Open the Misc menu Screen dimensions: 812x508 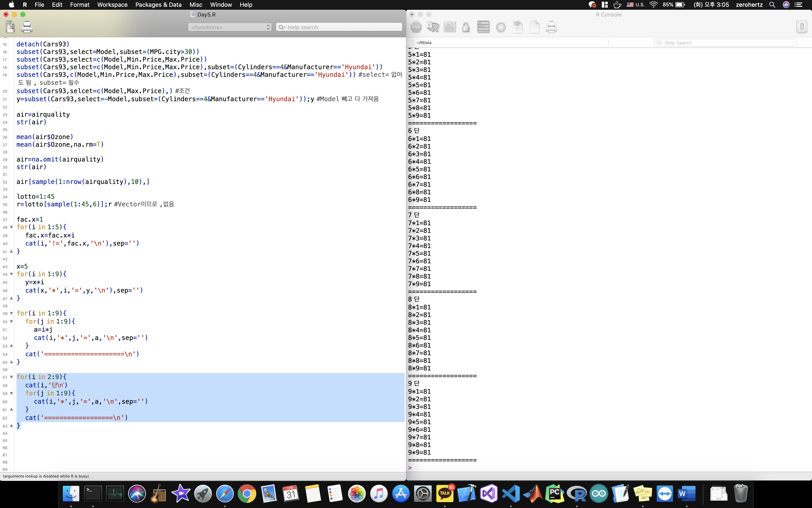click(x=196, y=5)
